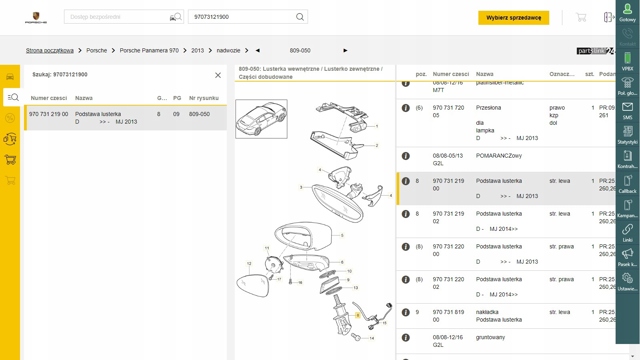Select the search result row 970 731 219 00
The image size is (640, 360).
pyautogui.click(x=126, y=118)
